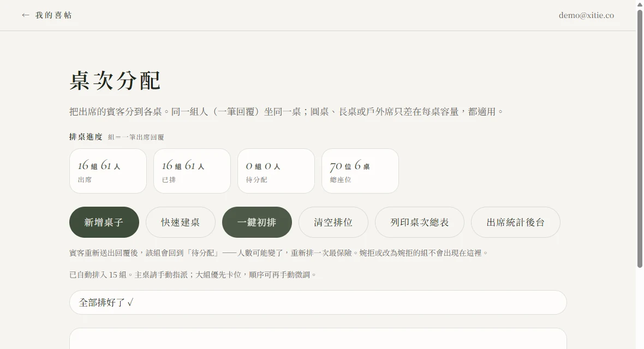Image resolution: width=644 pixels, height=349 pixels.
Task: Select the 已排 progress card
Action: (x=192, y=171)
